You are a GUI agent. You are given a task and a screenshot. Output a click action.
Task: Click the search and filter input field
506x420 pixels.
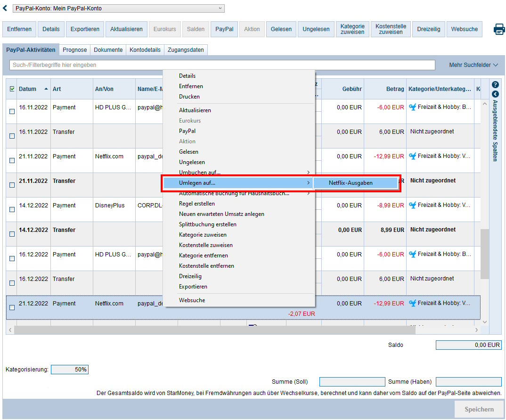pos(221,65)
